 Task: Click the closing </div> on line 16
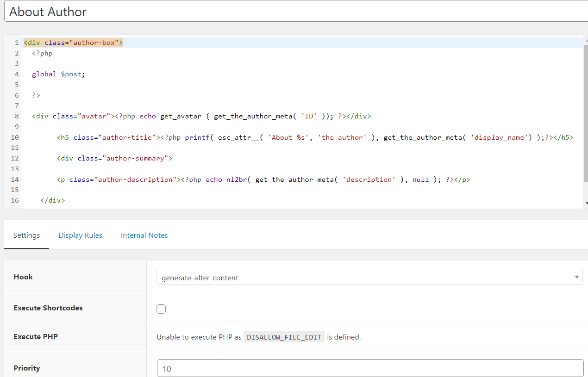52,200
